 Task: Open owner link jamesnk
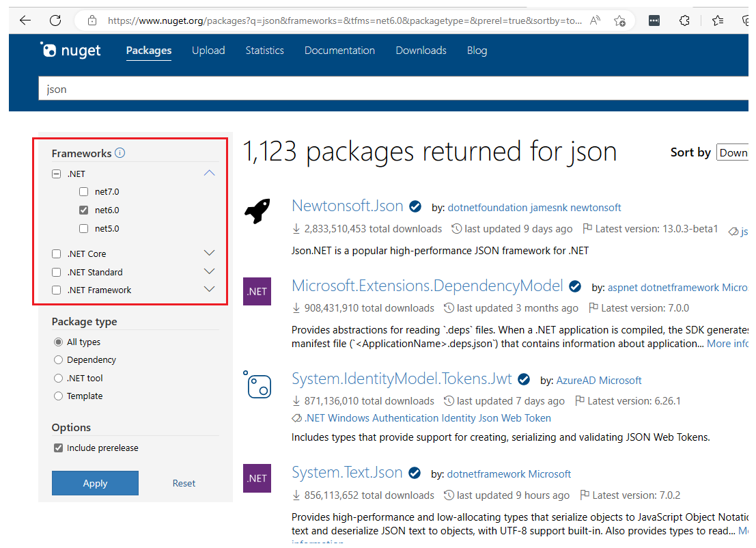click(548, 208)
